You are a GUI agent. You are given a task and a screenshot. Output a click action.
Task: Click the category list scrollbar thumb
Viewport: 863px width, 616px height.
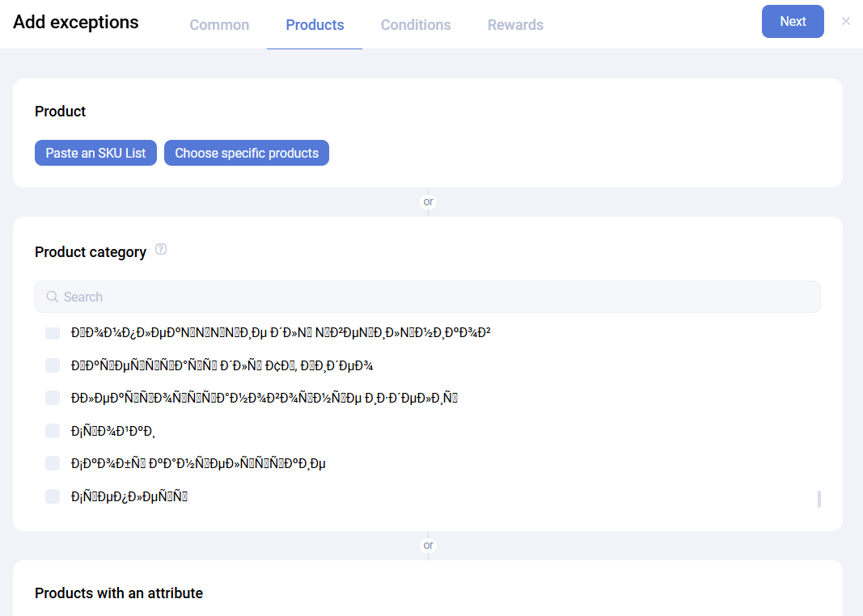click(x=819, y=499)
